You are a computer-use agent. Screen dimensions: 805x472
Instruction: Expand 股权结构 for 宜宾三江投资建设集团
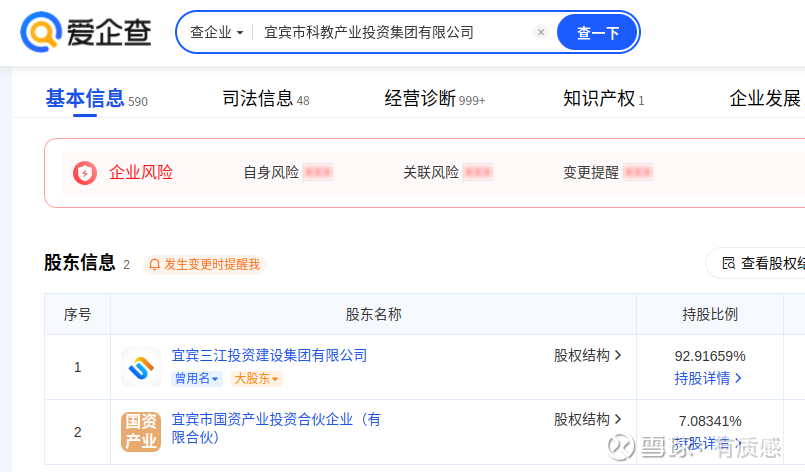tap(588, 355)
